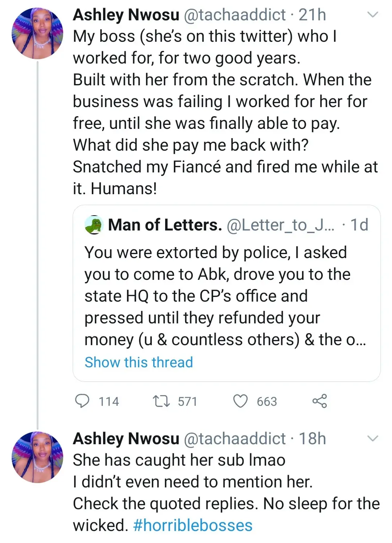Viewport: 392px width, 543px height.
Task: Open @tachaaddict handle on the 21h tweet
Action: (235, 15)
